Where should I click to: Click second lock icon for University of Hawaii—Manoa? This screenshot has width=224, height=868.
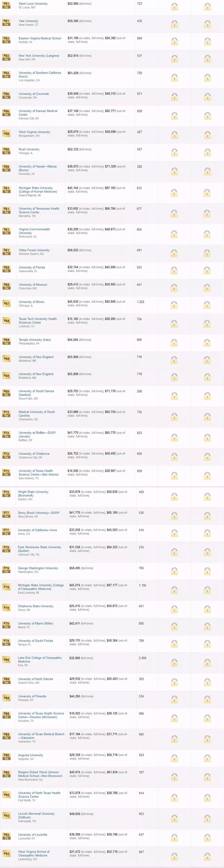[207, 172]
